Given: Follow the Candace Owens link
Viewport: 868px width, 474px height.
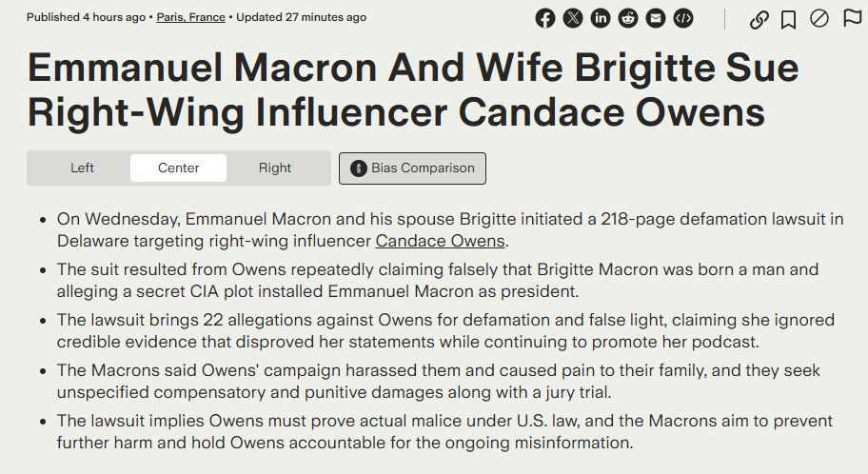Looking at the screenshot, I should [x=440, y=241].
